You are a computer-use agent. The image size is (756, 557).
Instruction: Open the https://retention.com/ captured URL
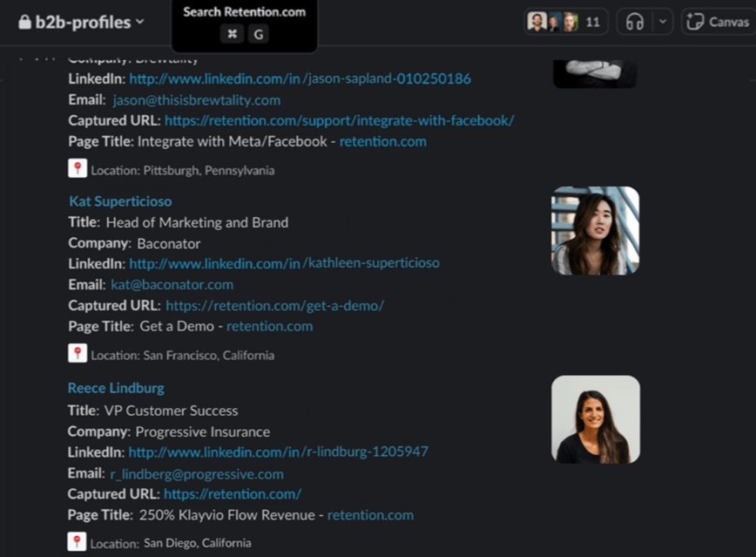[233, 494]
